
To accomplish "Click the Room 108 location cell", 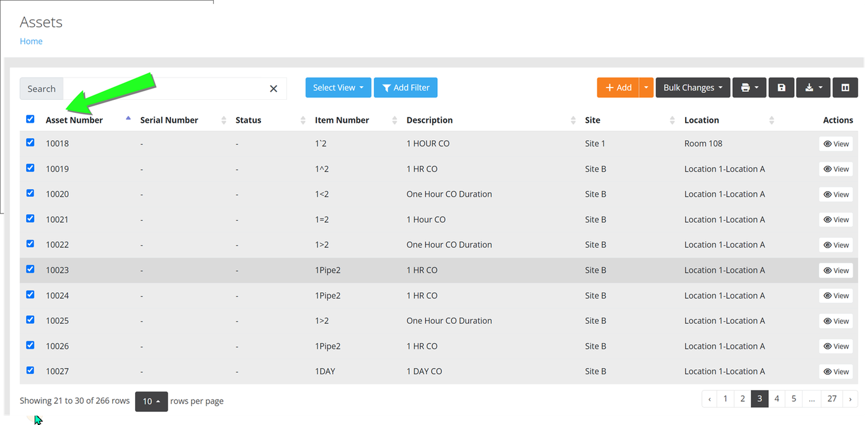I will 703,143.
